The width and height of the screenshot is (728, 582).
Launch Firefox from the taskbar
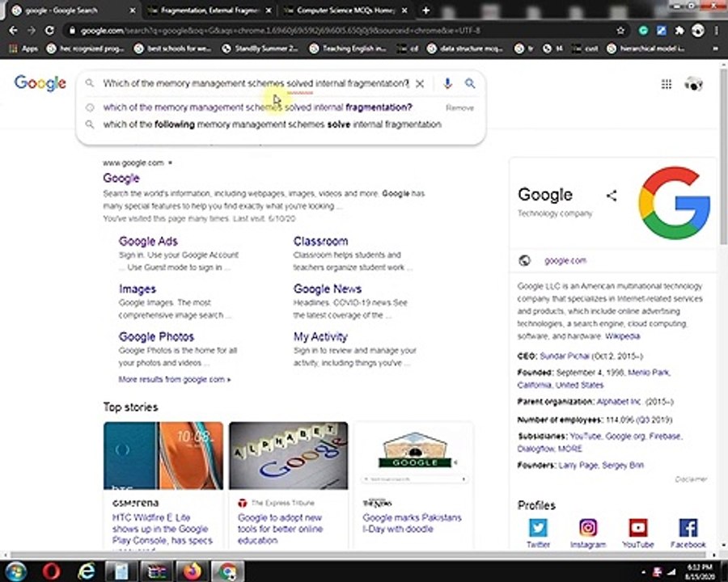coord(192,571)
